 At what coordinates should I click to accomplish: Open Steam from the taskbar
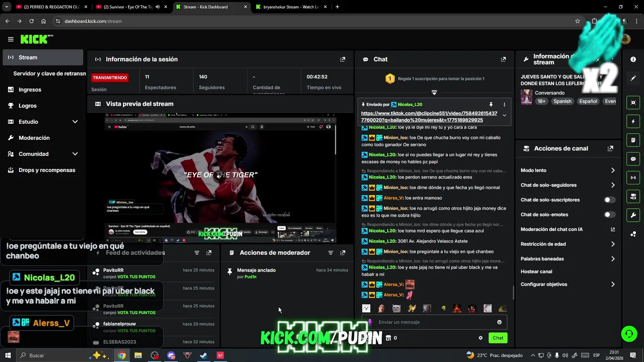pos(204,355)
